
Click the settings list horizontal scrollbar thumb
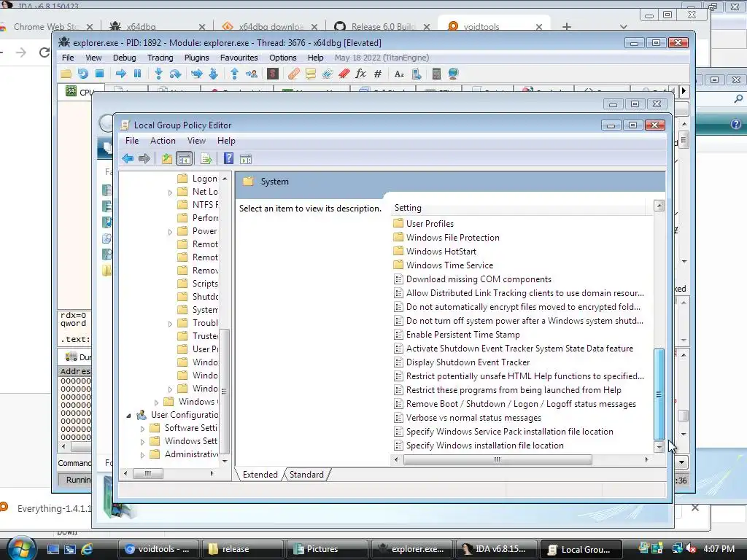click(x=498, y=459)
